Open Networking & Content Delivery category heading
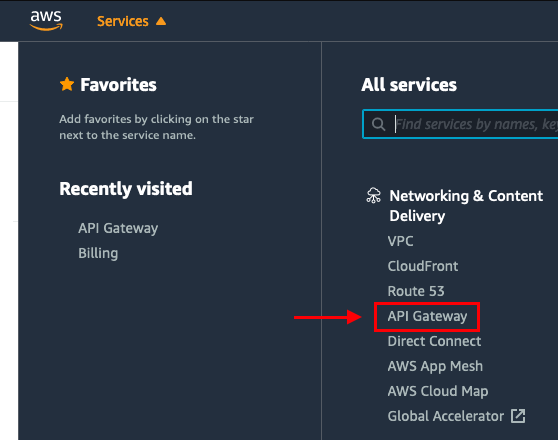The width and height of the screenshot is (558, 440). [x=466, y=206]
